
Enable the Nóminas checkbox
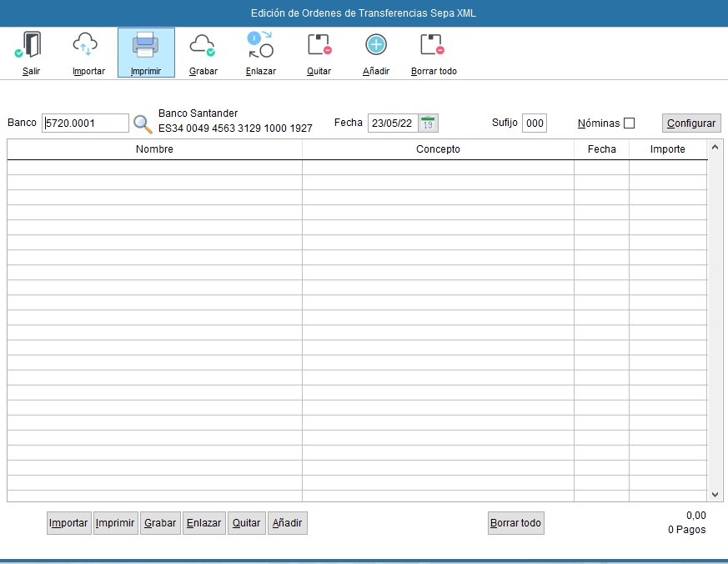coord(630,123)
